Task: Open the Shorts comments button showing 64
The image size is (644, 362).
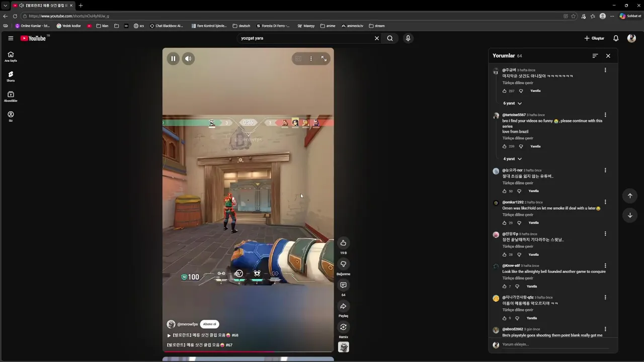Action: click(343, 285)
